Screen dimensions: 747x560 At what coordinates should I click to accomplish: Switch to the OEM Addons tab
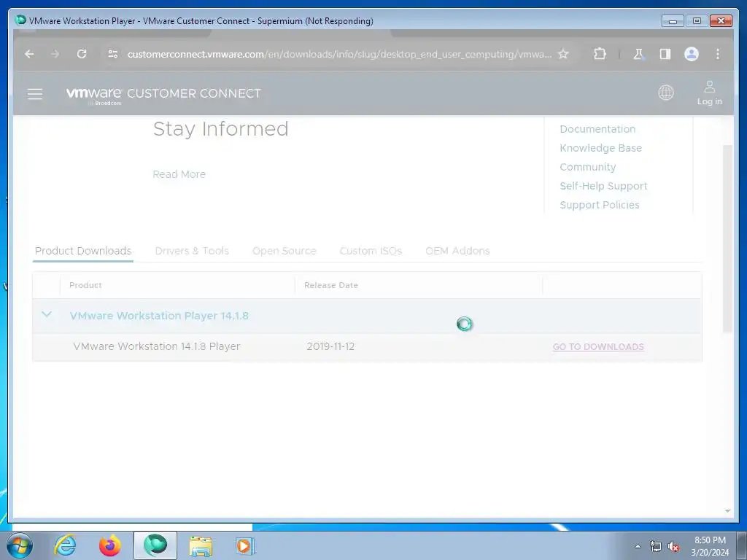click(457, 251)
